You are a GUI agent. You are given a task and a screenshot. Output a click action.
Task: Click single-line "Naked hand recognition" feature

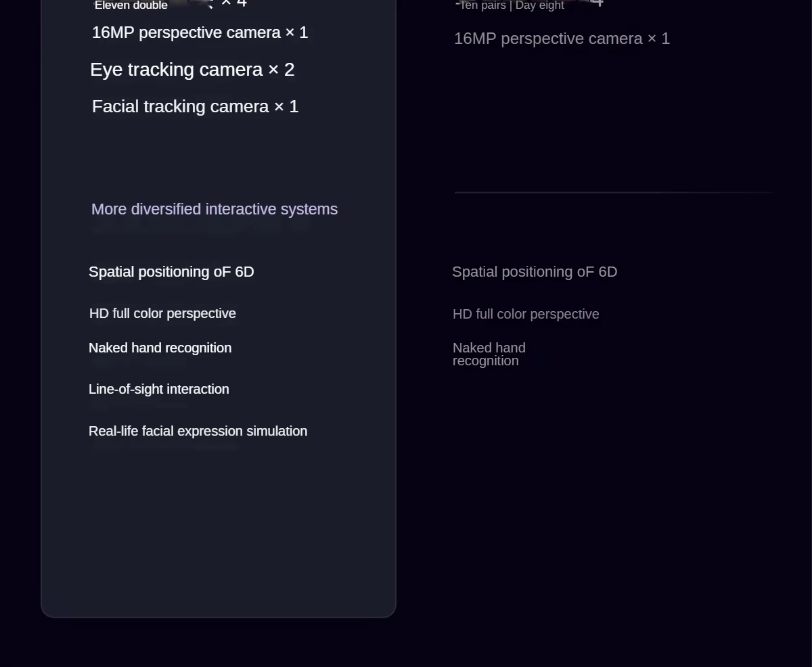tap(160, 348)
